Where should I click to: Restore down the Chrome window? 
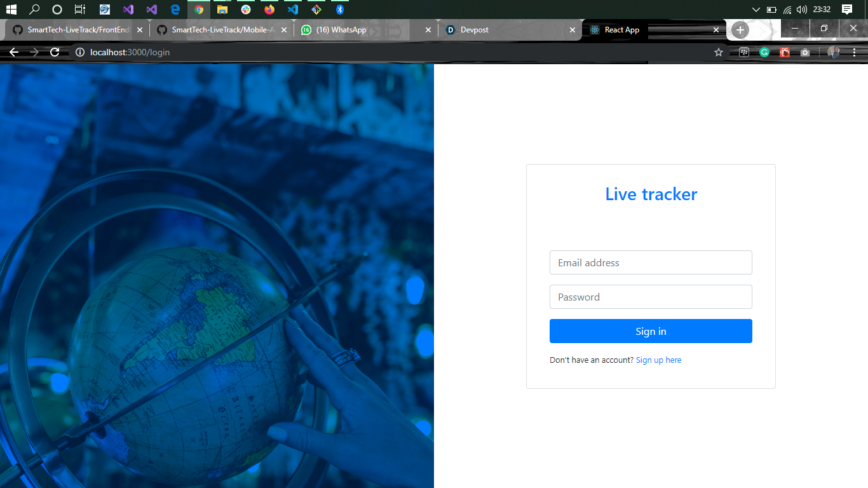point(824,29)
